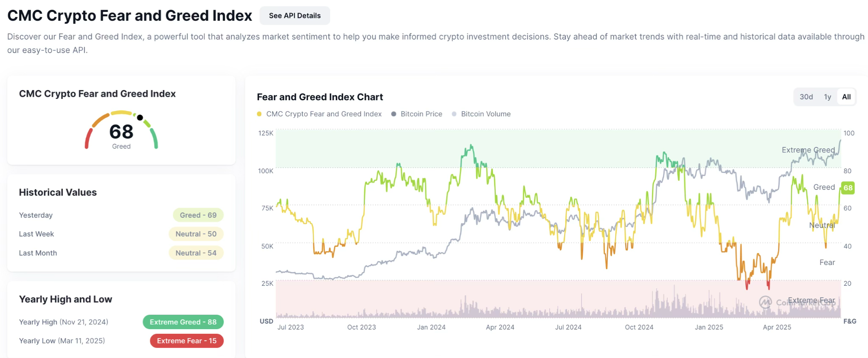Select the All time range
This screenshot has height=358, width=868.
tap(846, 97)
